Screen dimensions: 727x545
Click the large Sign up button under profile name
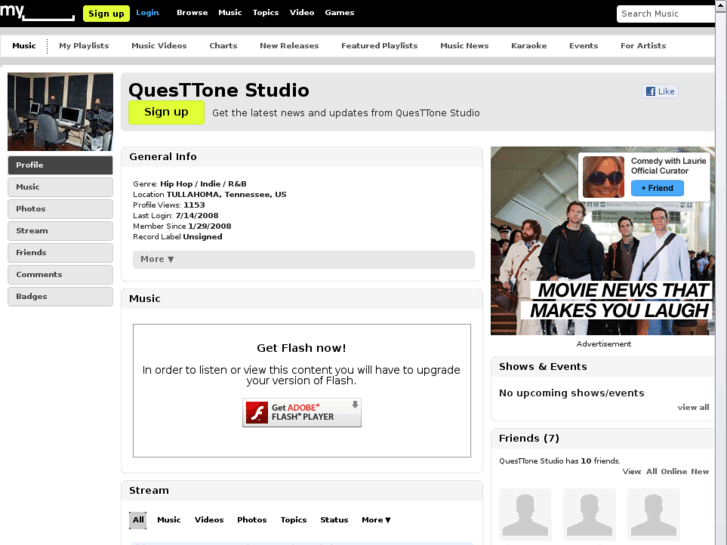tap(166, 112)
